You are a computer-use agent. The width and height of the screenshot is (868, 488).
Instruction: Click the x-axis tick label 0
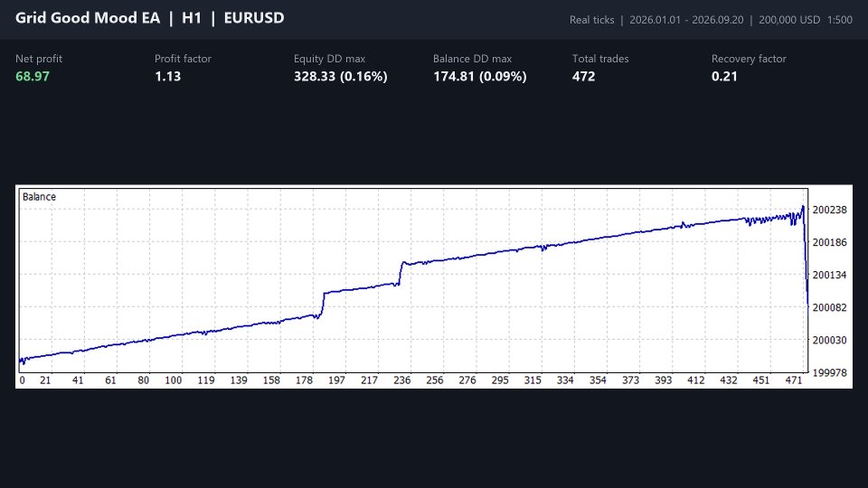tap(22, 380)
